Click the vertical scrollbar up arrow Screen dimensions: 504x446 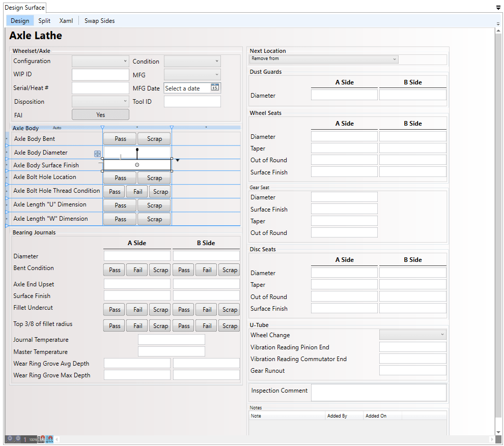tap(498, 31)
